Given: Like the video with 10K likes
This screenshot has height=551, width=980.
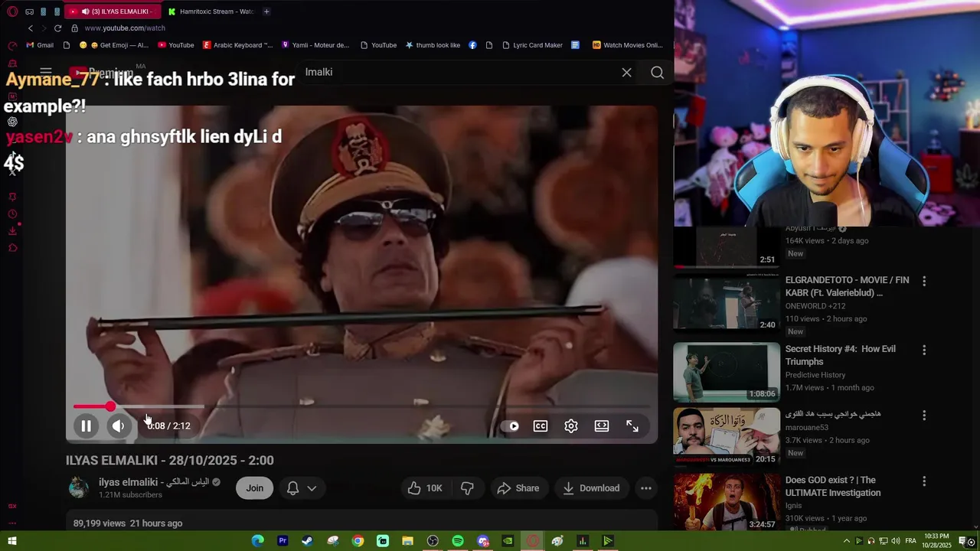Looking at the screenshot, I should coord(425,488).
